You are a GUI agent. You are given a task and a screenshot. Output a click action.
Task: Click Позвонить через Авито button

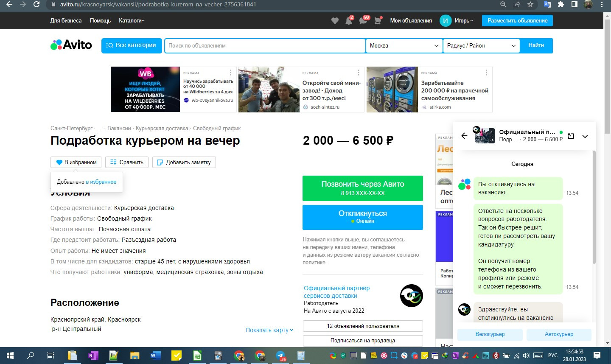click(x=363, y=188)
